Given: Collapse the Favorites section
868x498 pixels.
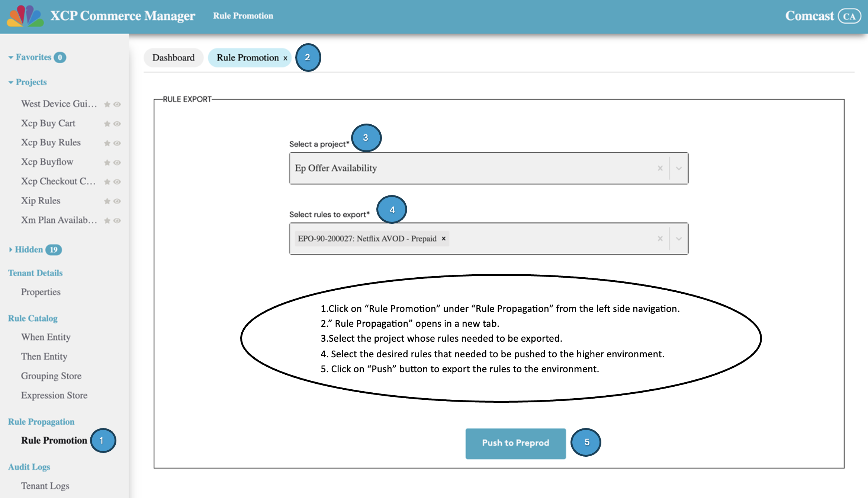Looking at the screenshot, I should pos(10,57).
